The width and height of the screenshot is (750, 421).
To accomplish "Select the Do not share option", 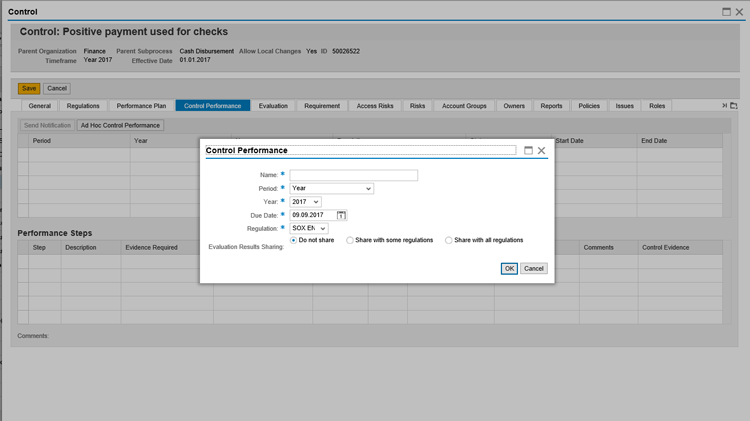I will coord(294,240).
